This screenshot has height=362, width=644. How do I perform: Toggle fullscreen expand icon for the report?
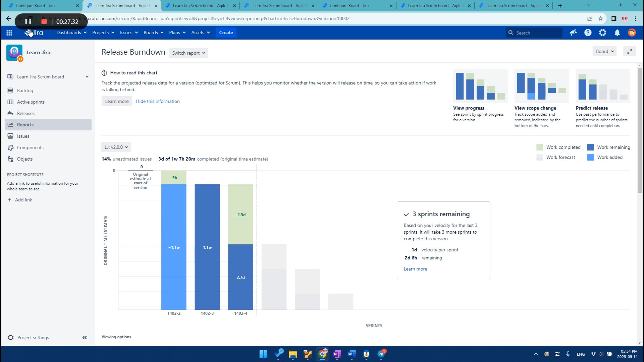click(630, 51)
